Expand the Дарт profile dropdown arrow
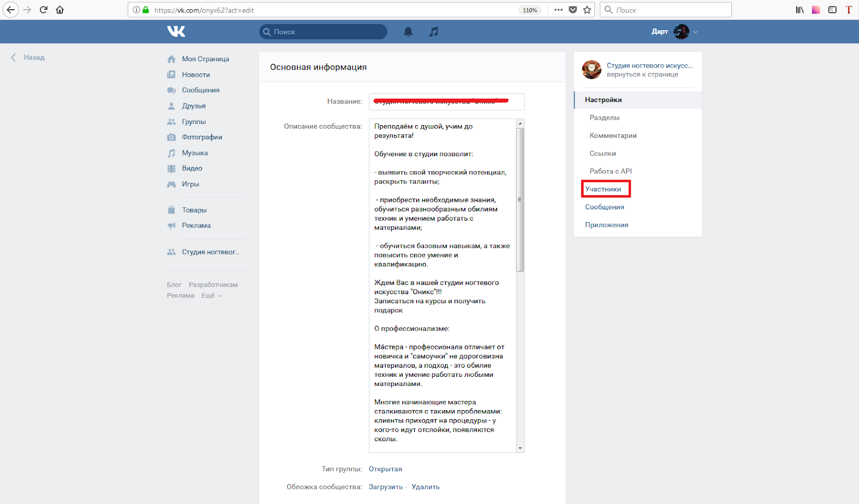The height and width of the screenshot is (504, 859). point(696,32)
